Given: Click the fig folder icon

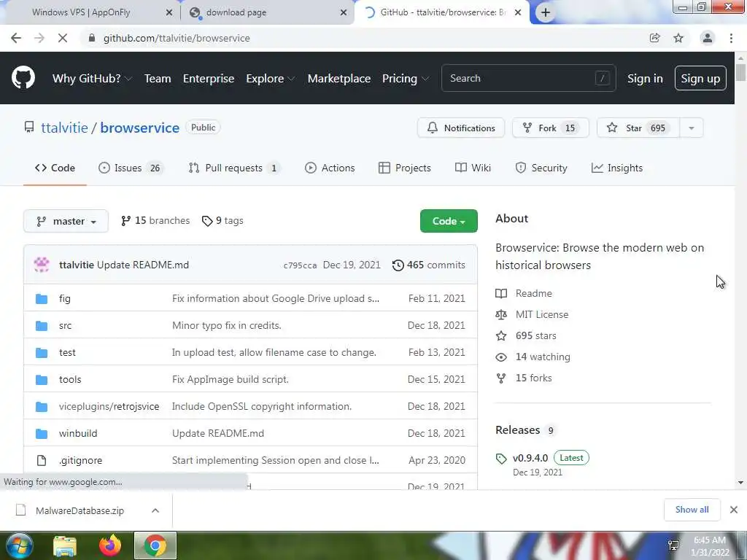Looking at the screenshot, I should click(x=42, y=298).
